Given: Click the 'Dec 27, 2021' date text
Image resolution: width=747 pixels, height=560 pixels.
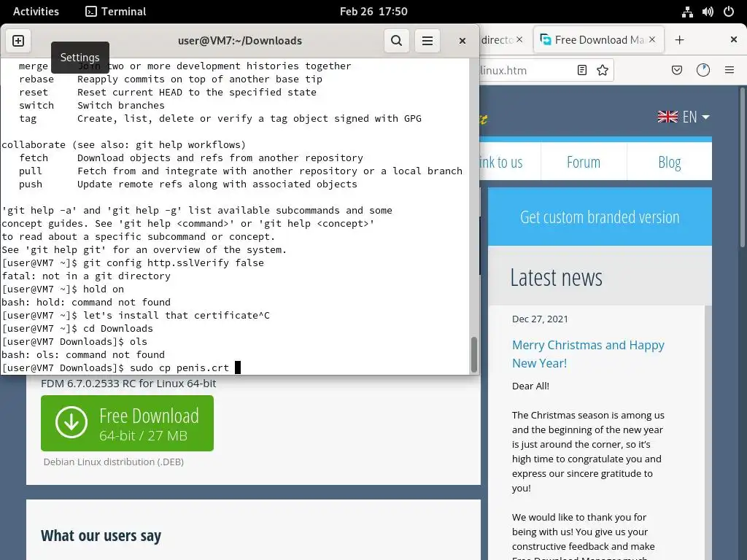Looking at the screenshot, I should pyautogui.click(x=540, y=319).
